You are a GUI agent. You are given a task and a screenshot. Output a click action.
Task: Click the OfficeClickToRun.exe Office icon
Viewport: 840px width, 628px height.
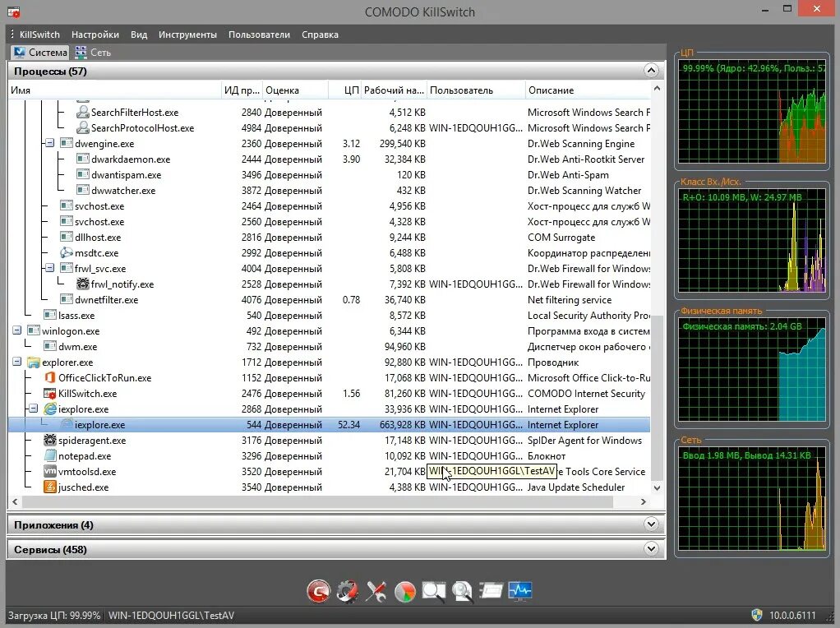50,378
